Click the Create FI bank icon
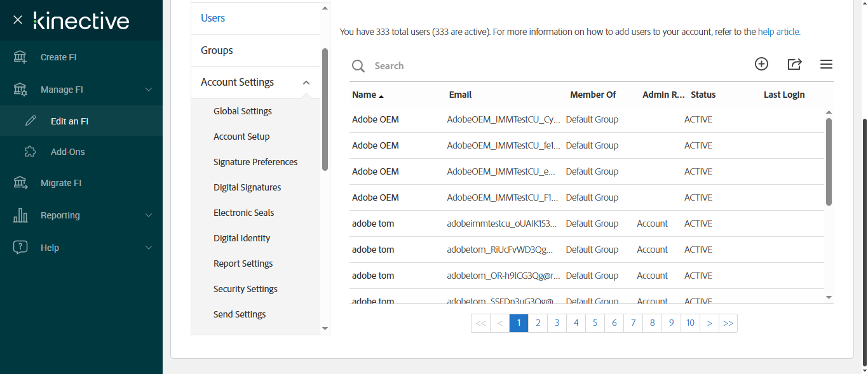 20,57
